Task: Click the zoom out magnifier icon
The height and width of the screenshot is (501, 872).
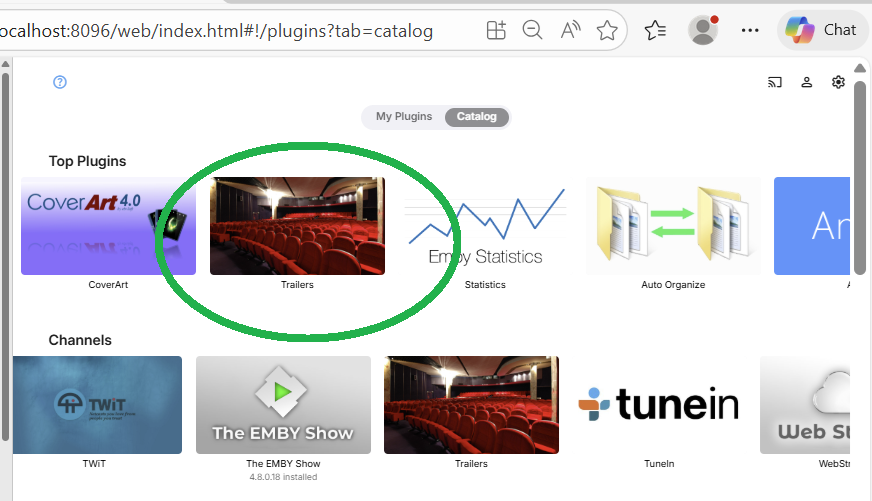Action: [532, 30]
